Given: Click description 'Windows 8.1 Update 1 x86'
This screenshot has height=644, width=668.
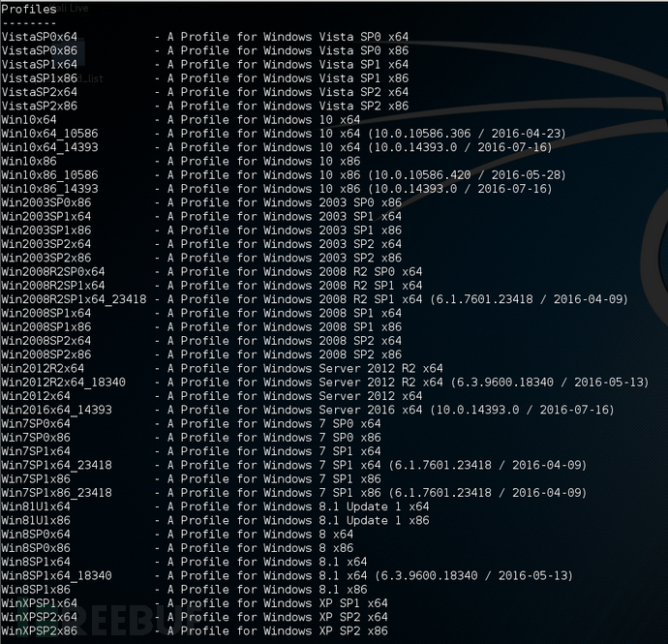Looking at the screenshot, I should point(347,520).
